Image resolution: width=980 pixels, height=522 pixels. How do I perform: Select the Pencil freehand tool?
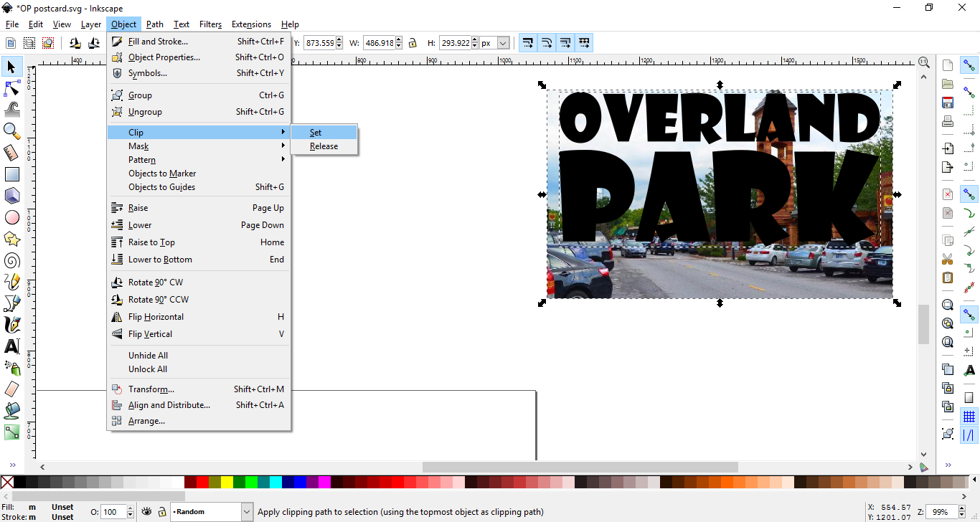pyautogui.click(x=11, y=282)
